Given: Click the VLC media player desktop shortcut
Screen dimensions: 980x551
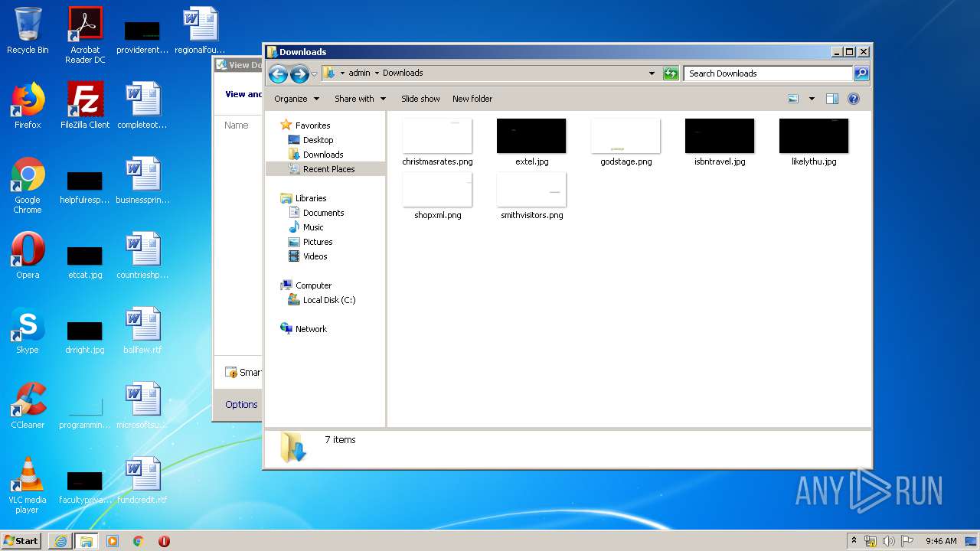Looking at the screenshot, I should [x=28, y=485].
